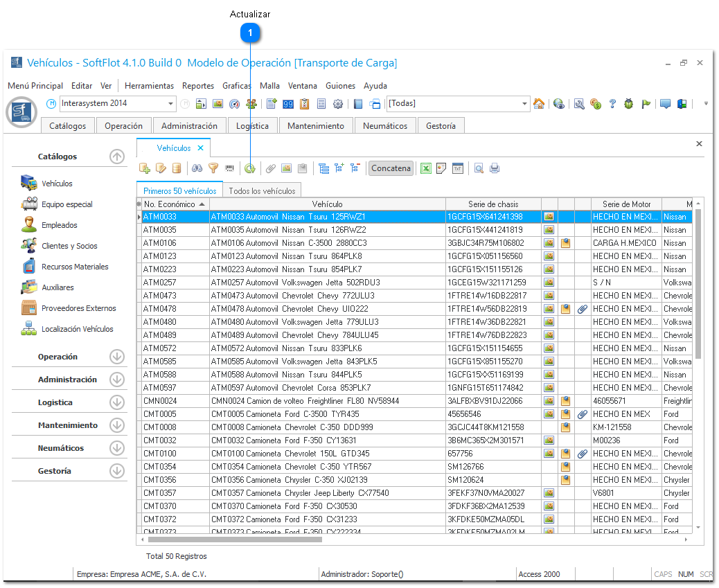Click the Actualizar refresh icon in toolbar

coord(250,168)
